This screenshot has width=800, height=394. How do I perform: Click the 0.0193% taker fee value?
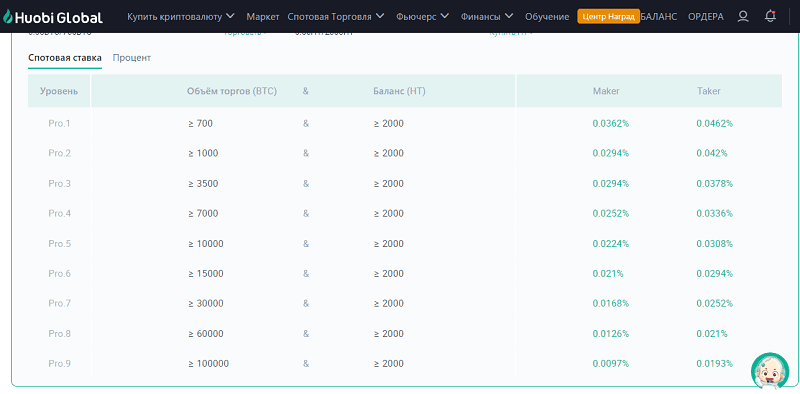pyautogui.click(x=715, y=364)
